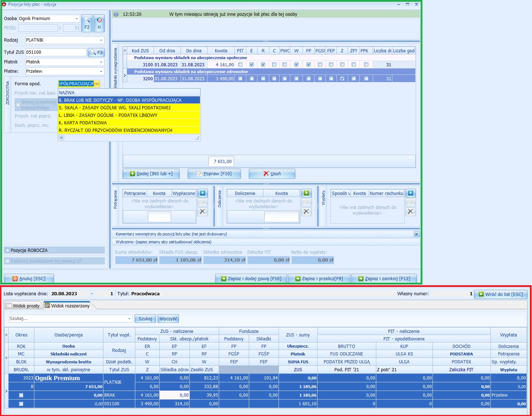Viewport: 532px width, 416px height.
Task: Click Zapisz i dodaj nową [F10]
Action: (251, 278)
